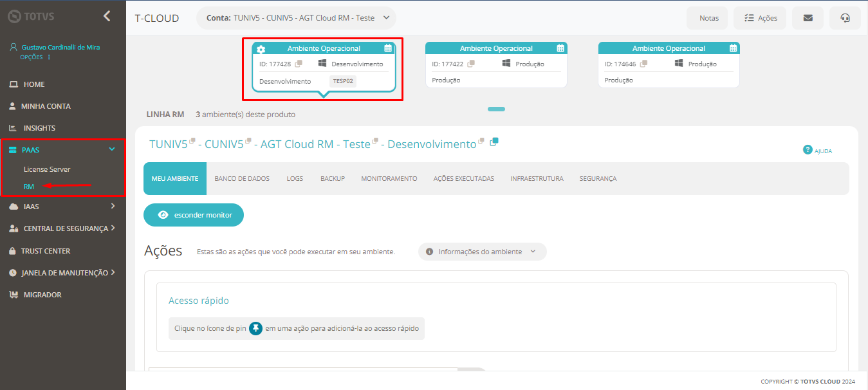
Task: Open License Server under PAAS
Action: click(47, 169)
